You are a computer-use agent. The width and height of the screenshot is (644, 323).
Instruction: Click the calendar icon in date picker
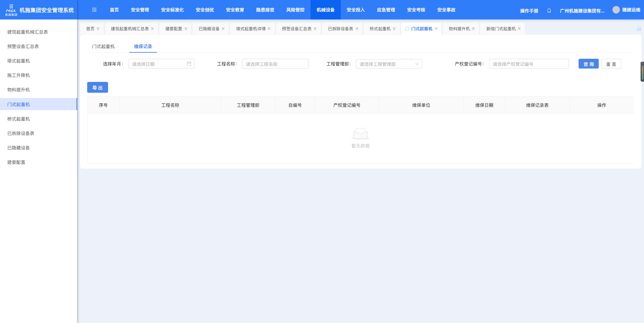189,64
